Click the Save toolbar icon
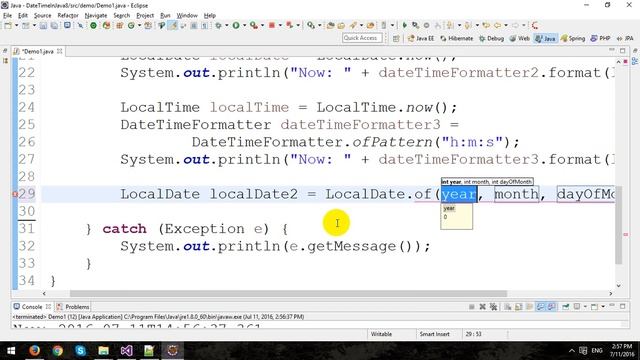Viewport: 640px width, 360px height. point(43,25)
